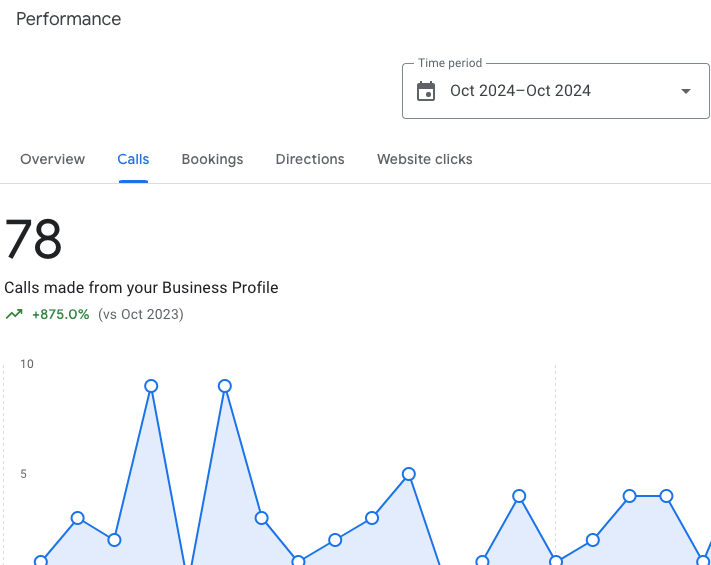Screen dimensions: 711x565
Task: Select the left tallest peak point on chart
Action: 151,386
